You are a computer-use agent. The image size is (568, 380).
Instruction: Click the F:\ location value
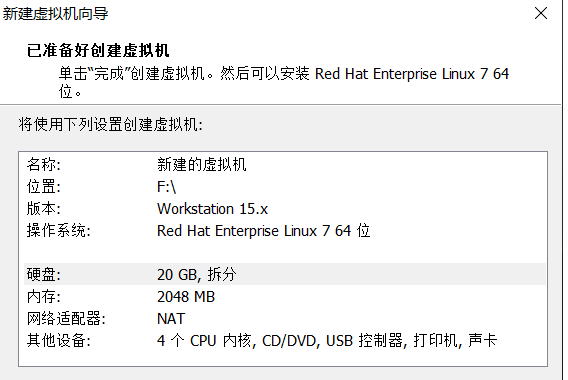click(x=166, y=187)
